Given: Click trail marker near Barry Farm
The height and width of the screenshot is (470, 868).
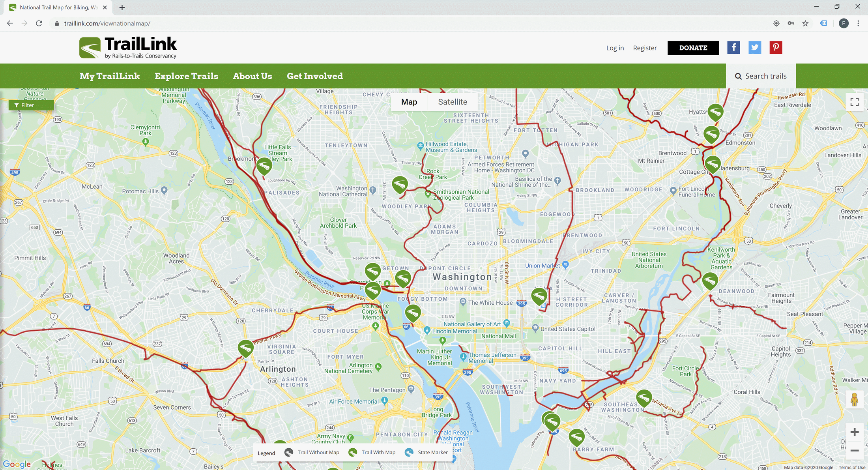Looking at the screenshot, I should click(576, 437).
